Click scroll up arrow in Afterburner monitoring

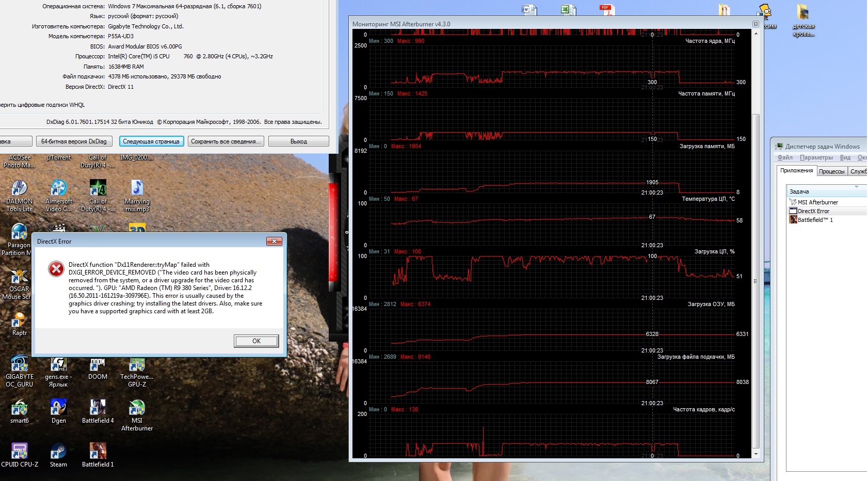point(756,34)
